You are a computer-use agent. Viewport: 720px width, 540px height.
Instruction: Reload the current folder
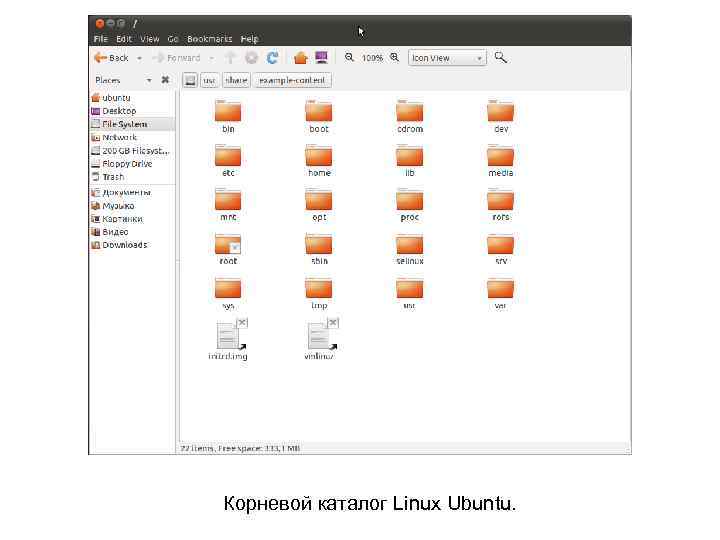(x=272, y=57)
